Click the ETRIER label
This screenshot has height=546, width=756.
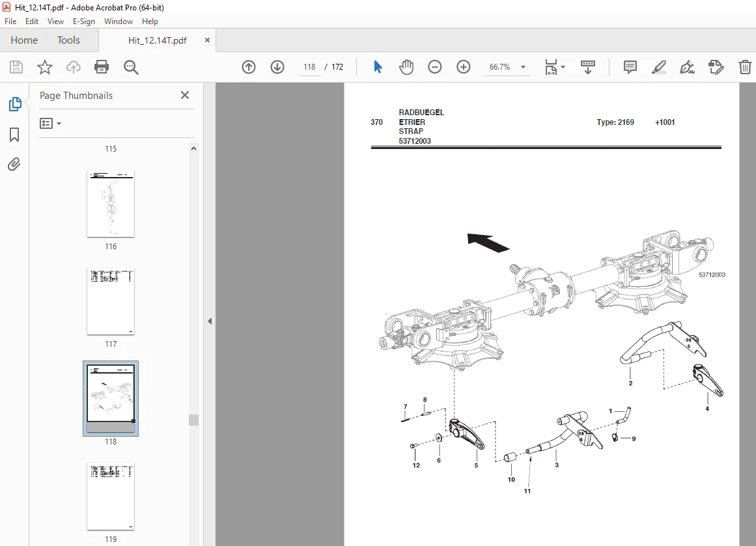pyautogui.click(x=412, y=122)
